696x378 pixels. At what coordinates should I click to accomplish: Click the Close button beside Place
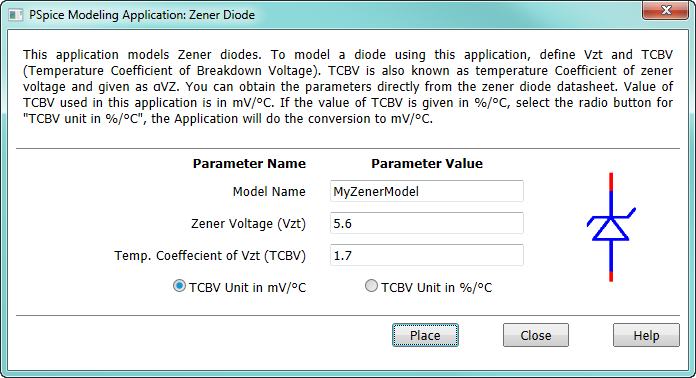[536, 335]
